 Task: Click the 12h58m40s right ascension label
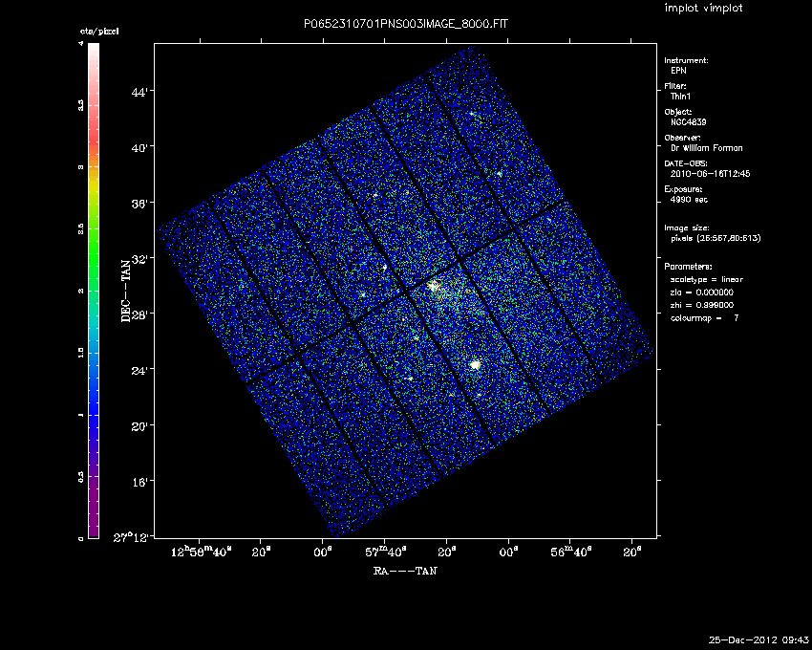[x=201, y=552]
